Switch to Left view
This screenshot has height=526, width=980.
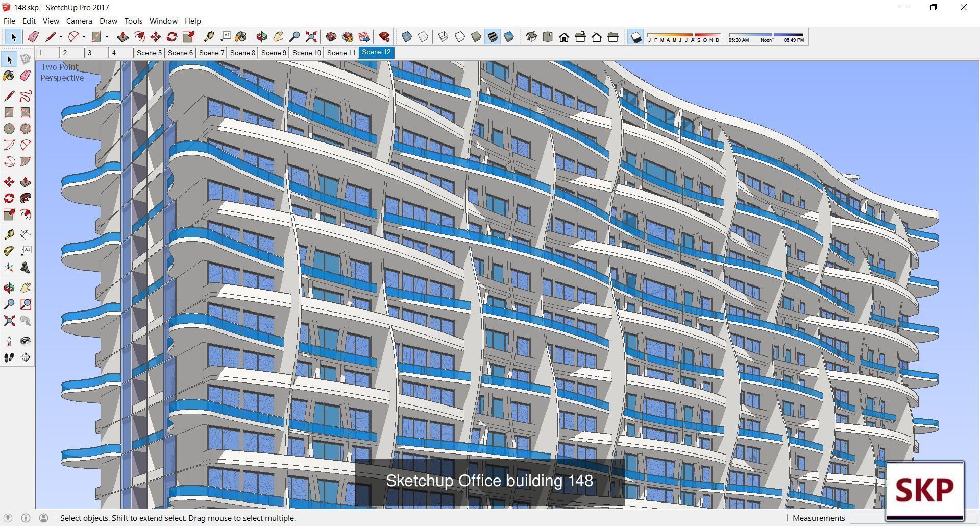click(613, 37)
